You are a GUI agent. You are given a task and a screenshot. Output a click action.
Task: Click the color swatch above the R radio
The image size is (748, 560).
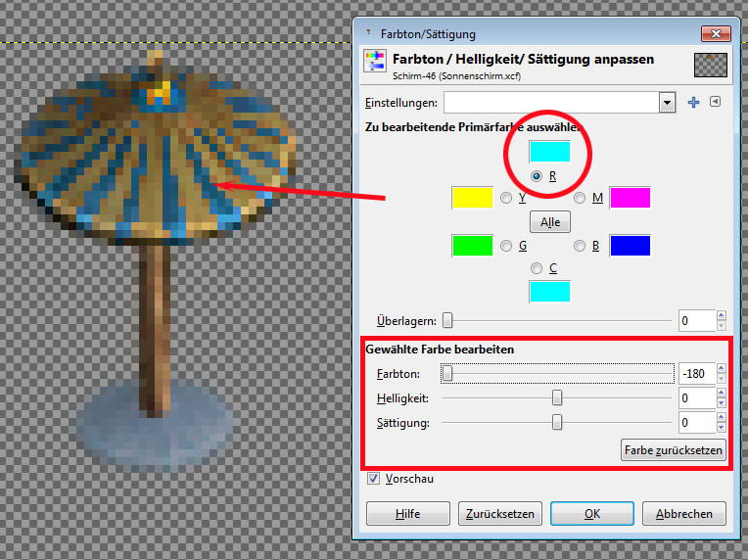[549, 152]
